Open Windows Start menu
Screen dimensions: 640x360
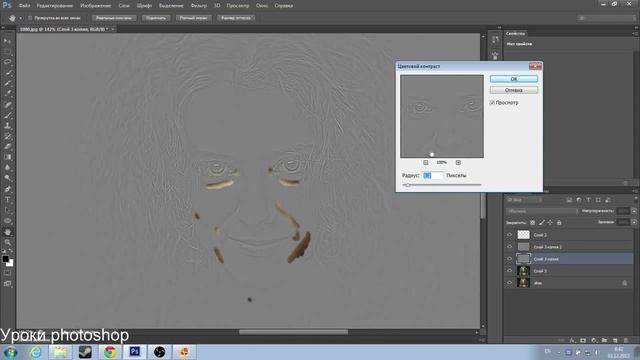[x=11, y=352]
